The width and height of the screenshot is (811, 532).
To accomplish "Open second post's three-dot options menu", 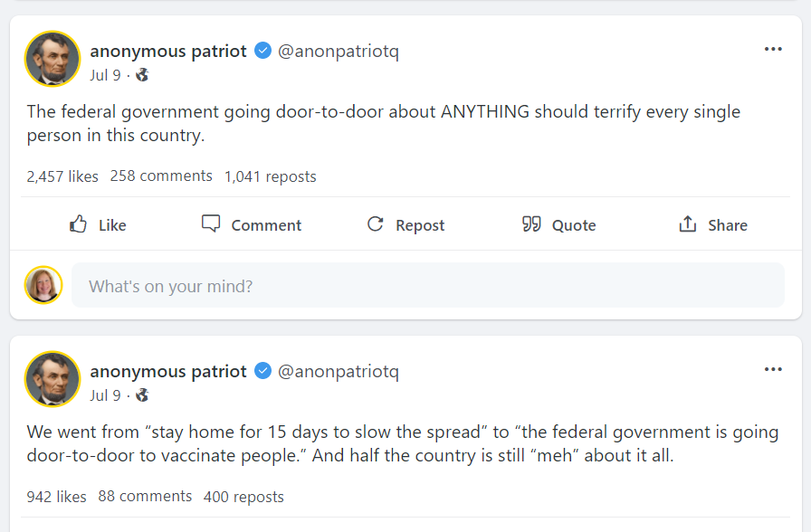I will (x=773, y=369).
